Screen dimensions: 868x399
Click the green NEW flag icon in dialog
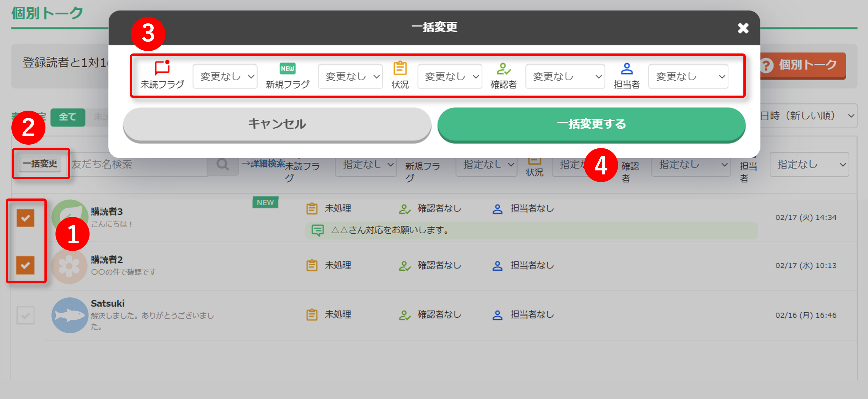[x=287, y=69]
